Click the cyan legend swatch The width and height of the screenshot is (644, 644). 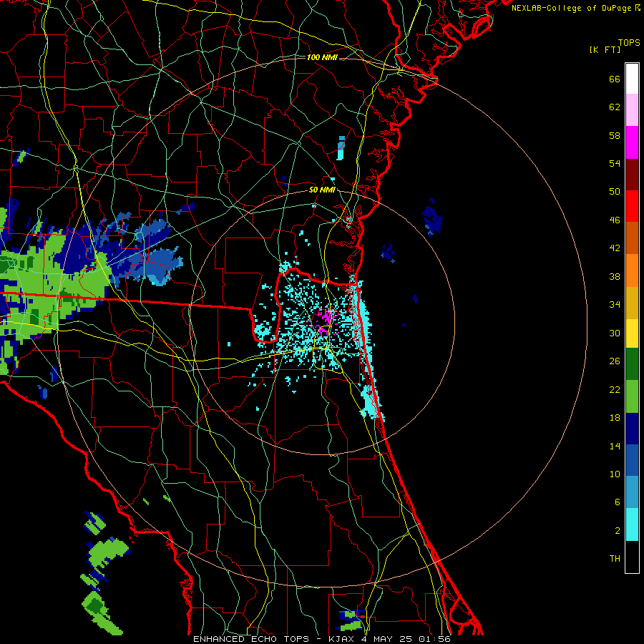pos(632,525)
